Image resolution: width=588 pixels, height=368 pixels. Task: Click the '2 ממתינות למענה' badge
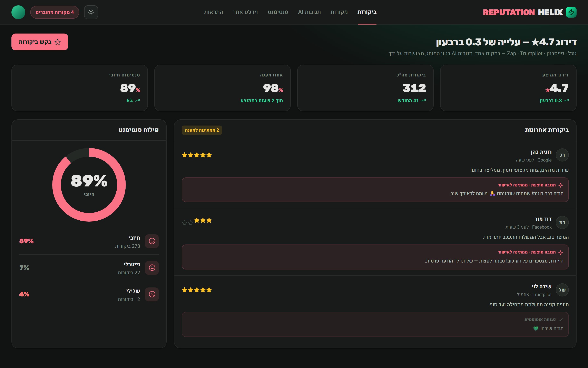(202, 130)
